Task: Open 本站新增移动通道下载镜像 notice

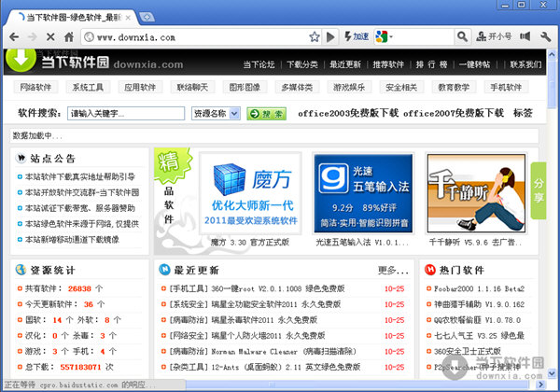Action: point(72,240)
